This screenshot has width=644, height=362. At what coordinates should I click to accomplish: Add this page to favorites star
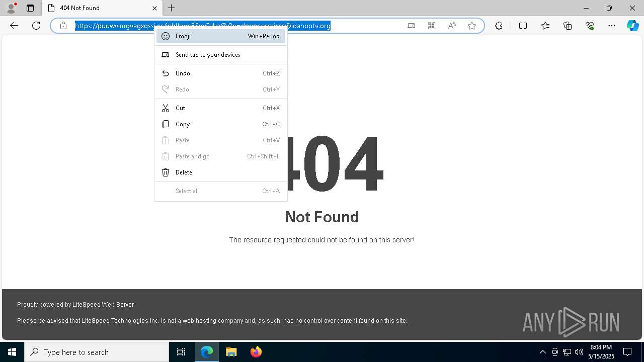472,26
